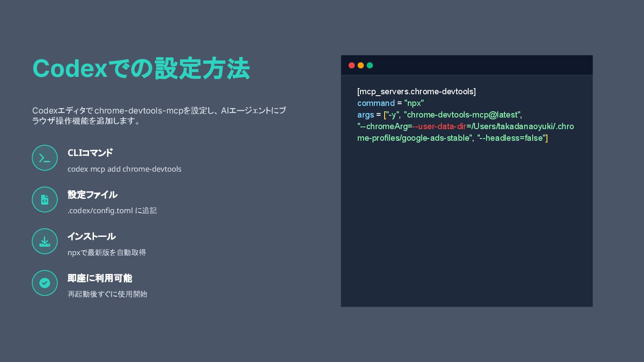Click the description paragraph starting Codexエディタで
The image size is (644, 362).
[x=159, y=116]
